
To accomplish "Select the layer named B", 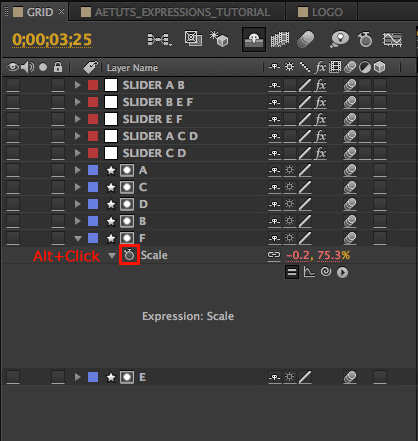I will [x=143, y=221].
